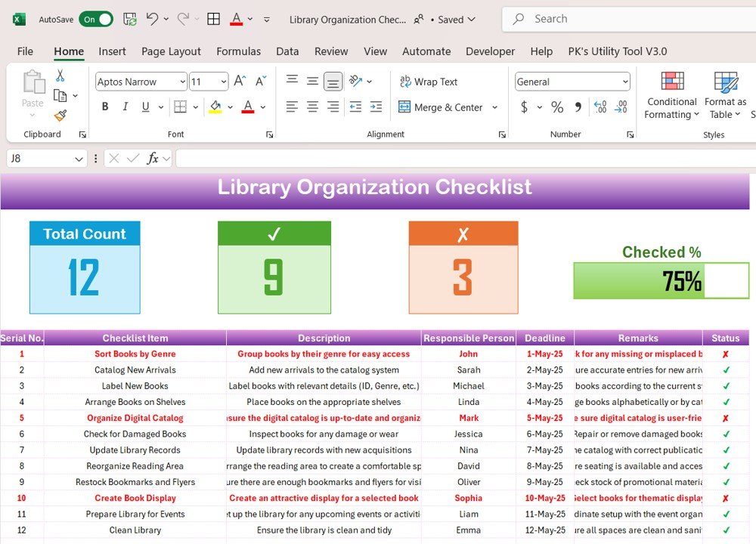The width and height of the screenshot is (756, 544).
Task: Open the fill color dropdown arrow
Action: coord(231,107)
